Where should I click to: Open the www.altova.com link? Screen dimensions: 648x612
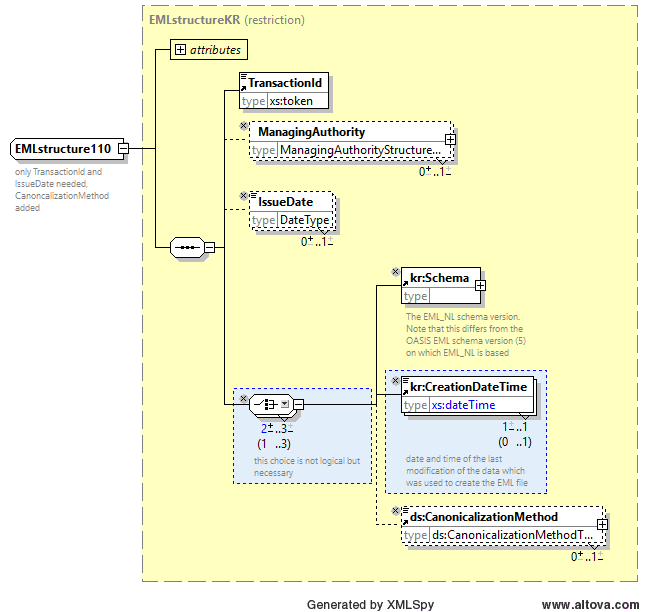[590, 605]
